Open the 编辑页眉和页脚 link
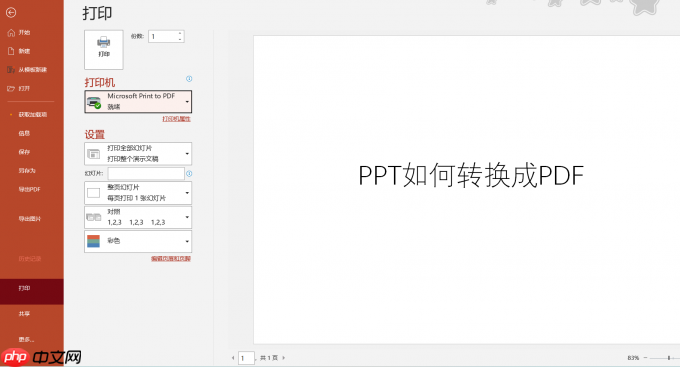Screen dimensions: 680x367 click(171, 259)
